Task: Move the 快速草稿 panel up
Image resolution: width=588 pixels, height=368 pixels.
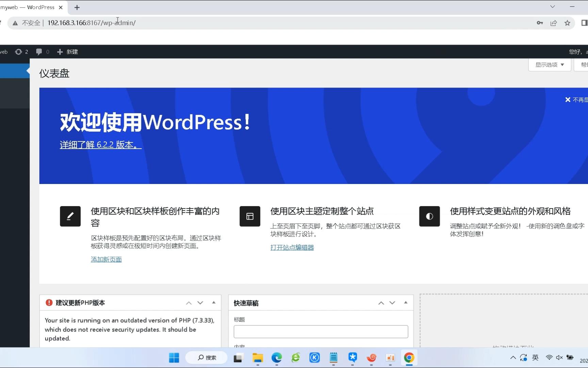Action: coord(381,303)
